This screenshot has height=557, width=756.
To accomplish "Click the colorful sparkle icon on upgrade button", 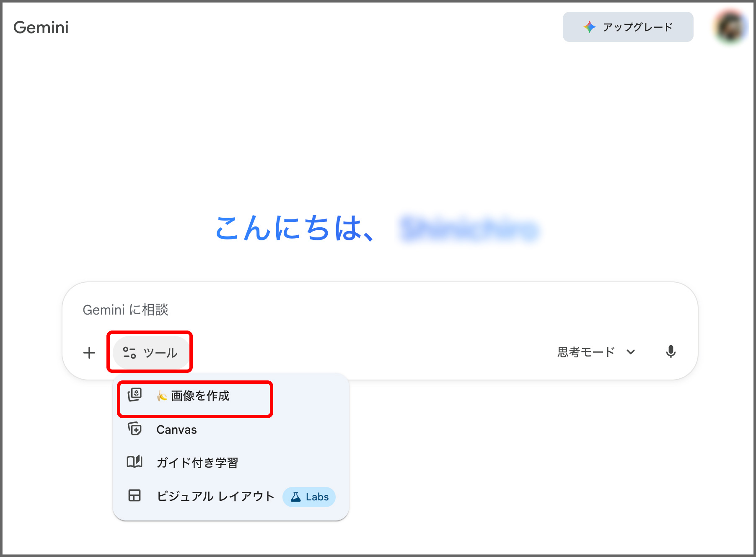I will 590,27.
